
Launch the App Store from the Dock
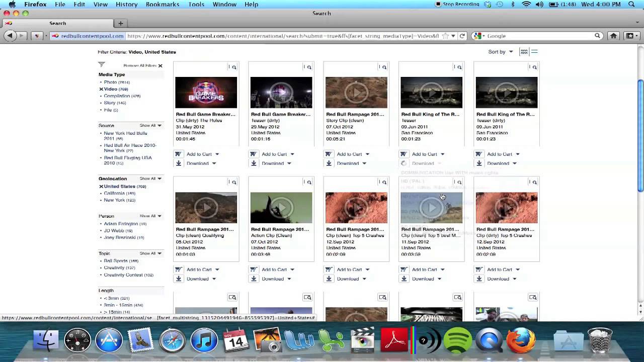click(x=109, y=340)
